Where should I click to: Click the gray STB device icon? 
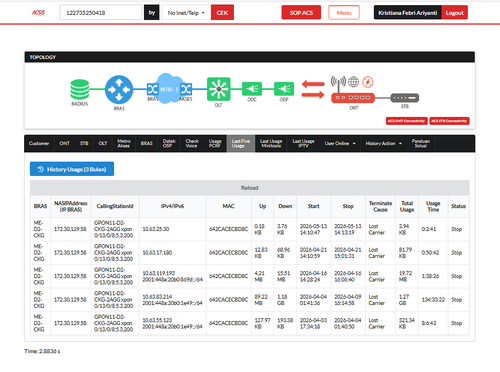point(405,98)
